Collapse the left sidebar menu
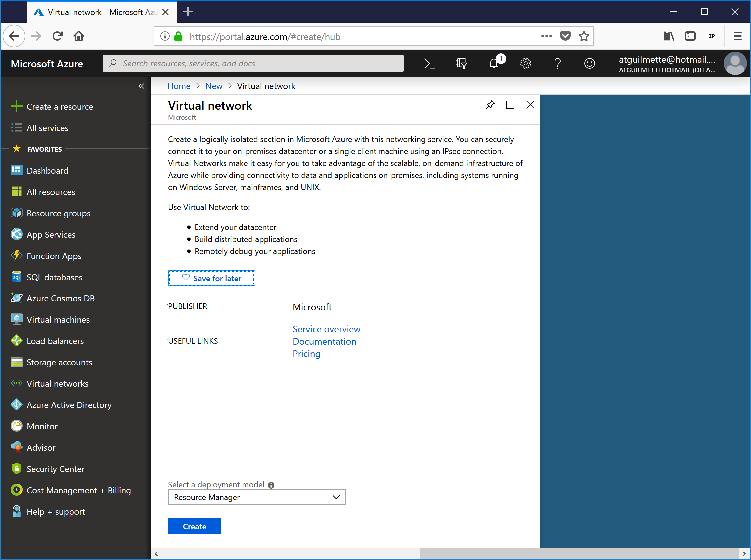 (141, 86)
